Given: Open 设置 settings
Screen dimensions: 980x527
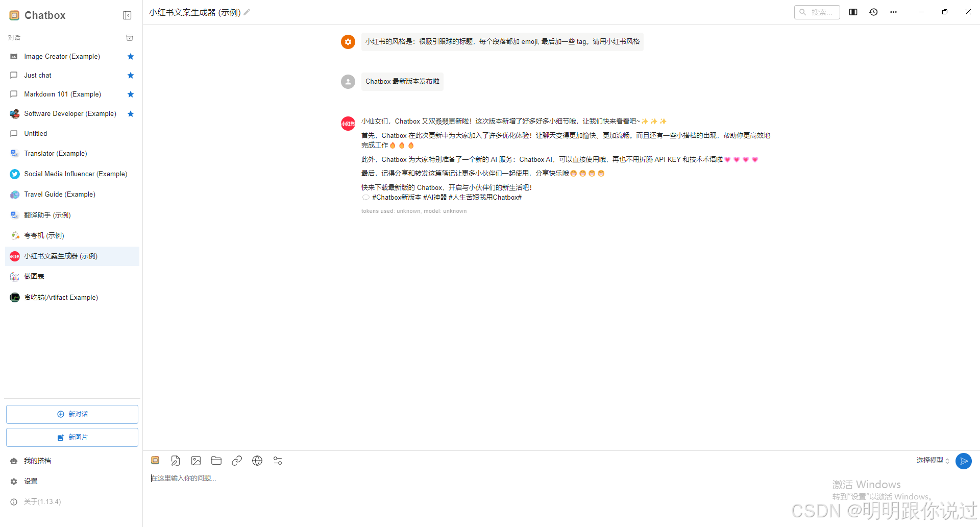Looking at the screenshot, I should 72,482.
